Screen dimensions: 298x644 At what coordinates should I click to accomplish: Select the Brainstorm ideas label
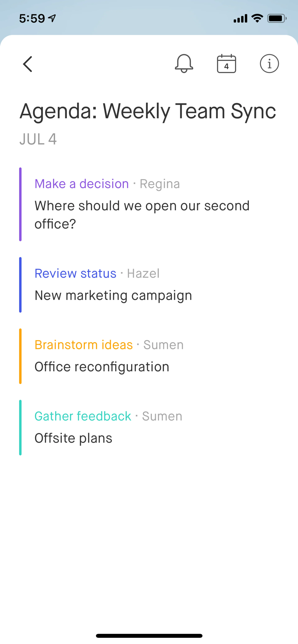84,345
